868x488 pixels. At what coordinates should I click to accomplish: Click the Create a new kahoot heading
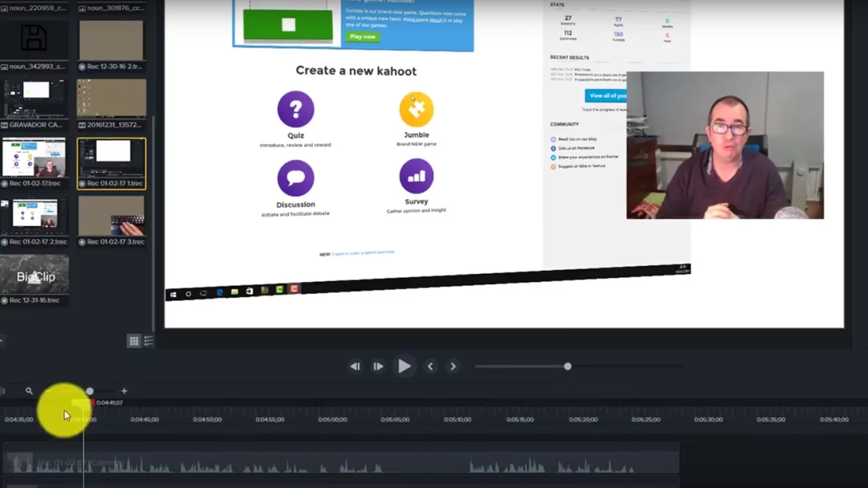point(356,70)
